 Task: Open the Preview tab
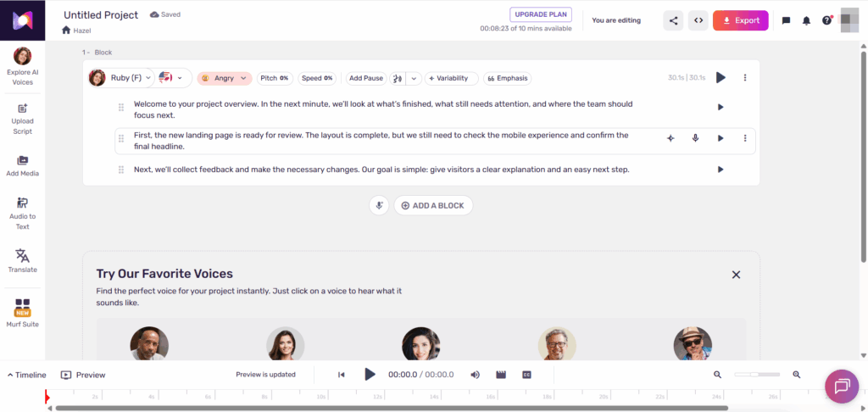click(83, 375)
